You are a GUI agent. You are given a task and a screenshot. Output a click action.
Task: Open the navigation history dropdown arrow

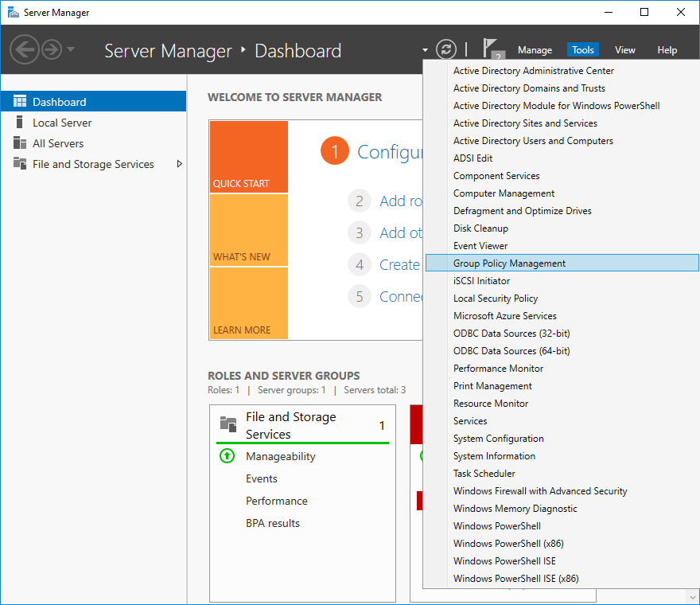tap(69, 49)
